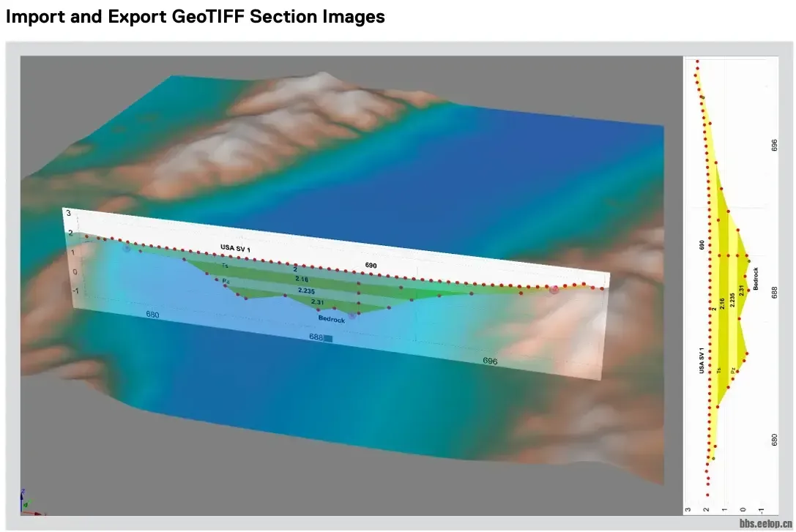
Task: Click the 696 axis label in right panel
Action: click(x=775, y=145)
